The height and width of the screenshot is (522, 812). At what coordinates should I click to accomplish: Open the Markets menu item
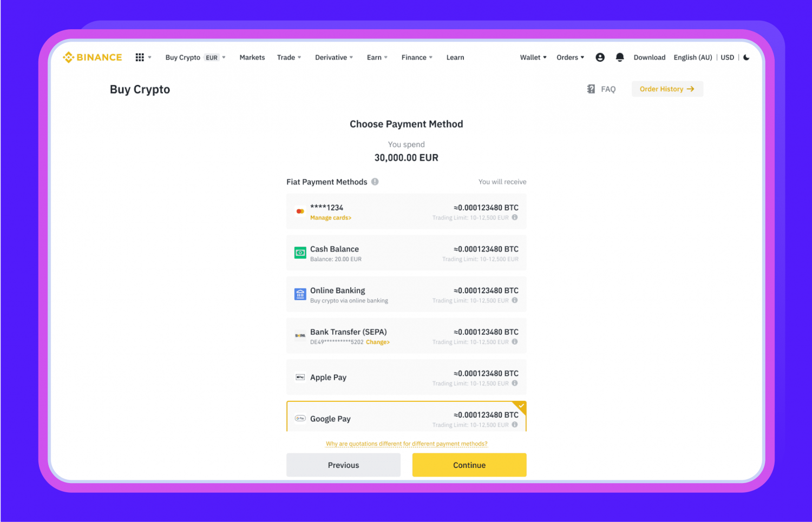point(252,57)
